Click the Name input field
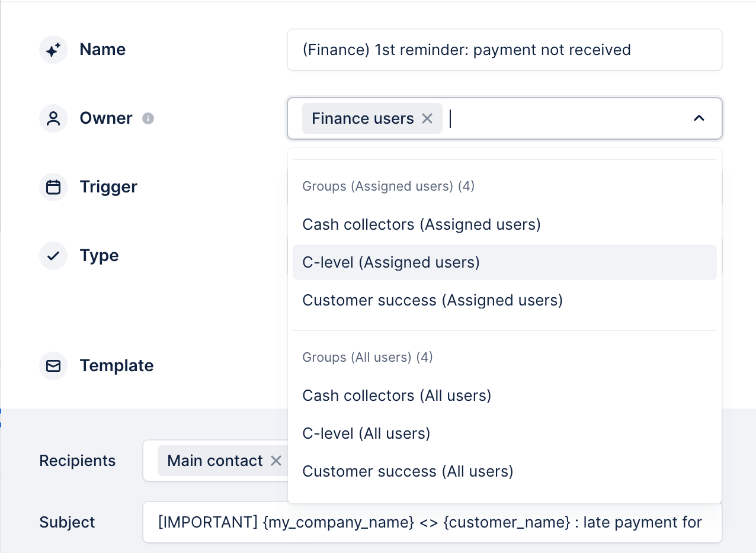Viewport: 756px width, 553px height. coord(504,50)
